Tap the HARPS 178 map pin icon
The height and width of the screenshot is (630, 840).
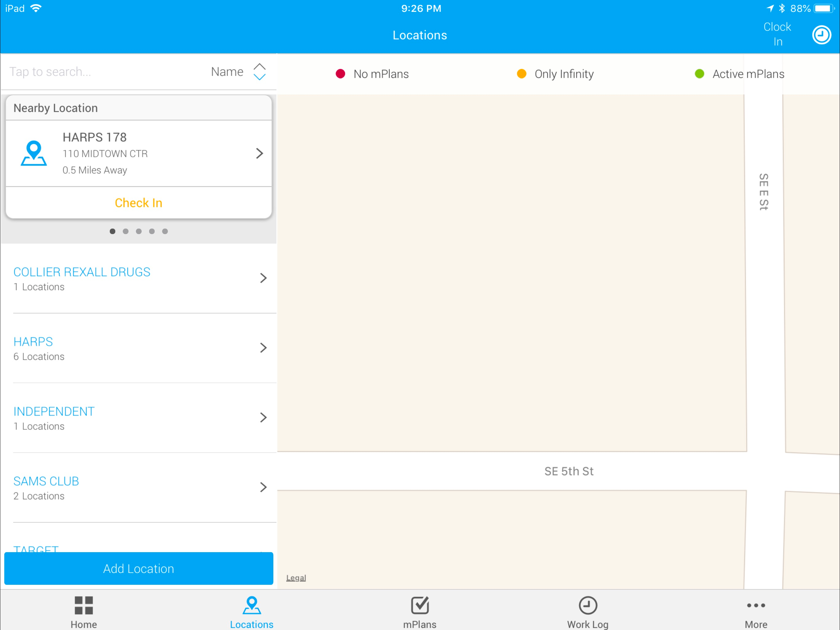[x=34, y=153]
